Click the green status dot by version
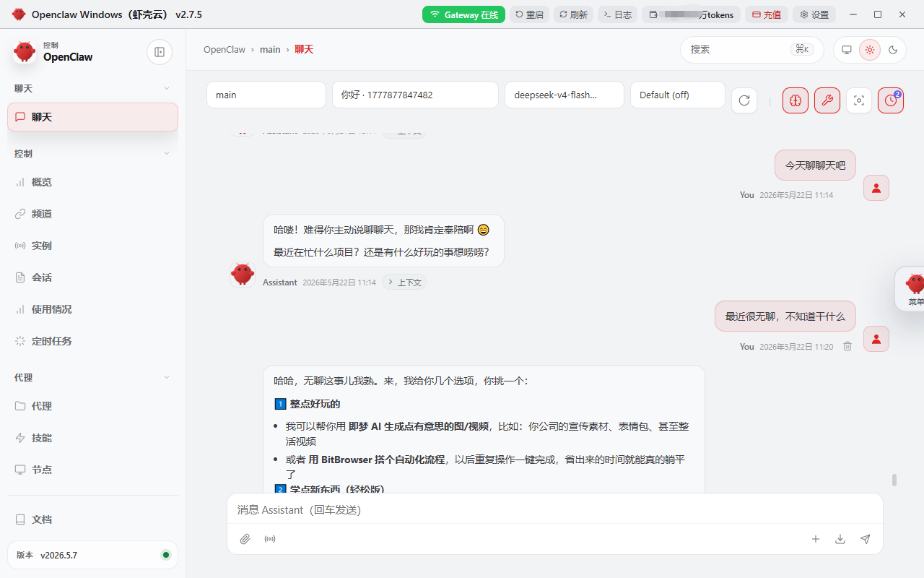This screenshot has height=578, width=924. coord(166,555)
